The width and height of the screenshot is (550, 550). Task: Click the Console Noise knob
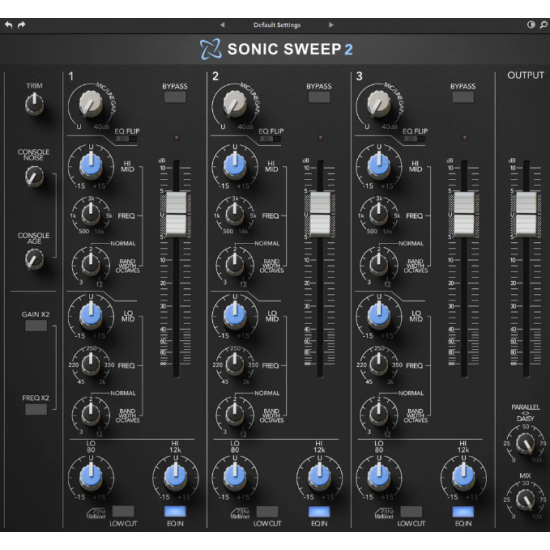(34, 176)
